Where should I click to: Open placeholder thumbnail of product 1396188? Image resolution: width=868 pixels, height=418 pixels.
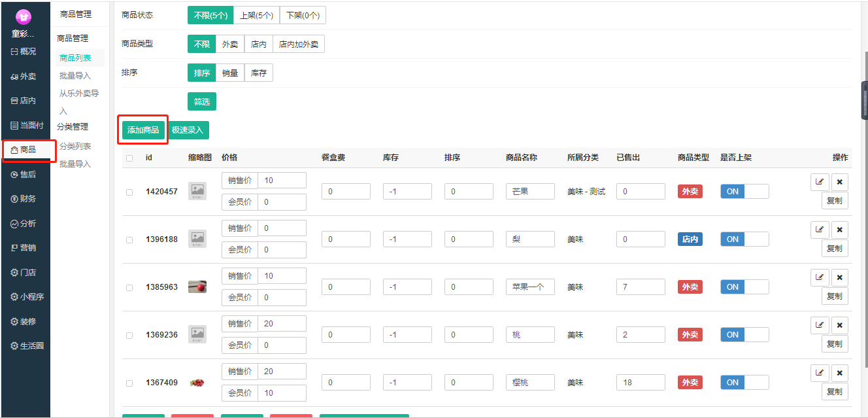197,239
